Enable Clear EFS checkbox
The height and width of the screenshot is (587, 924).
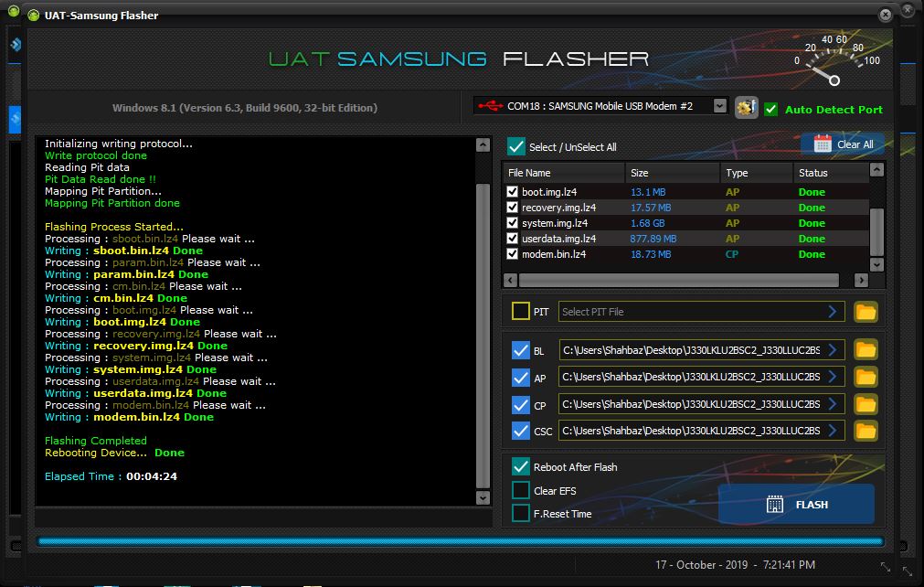tap(521, 490)
